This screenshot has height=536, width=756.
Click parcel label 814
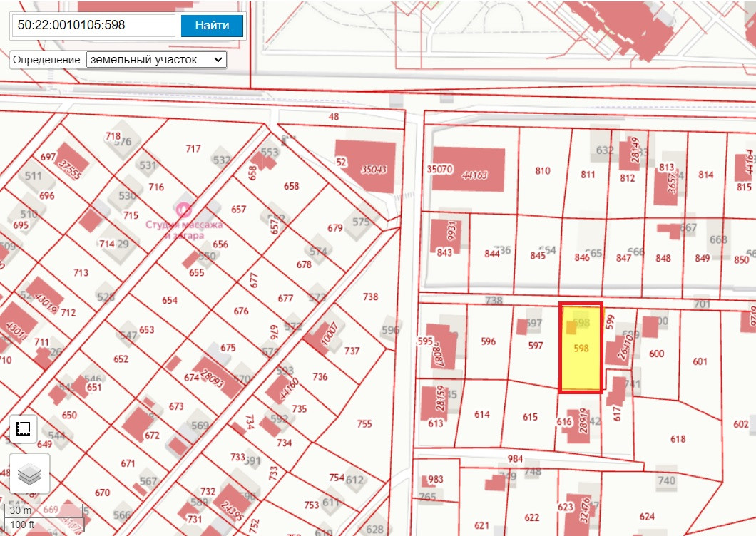(x=706, y=175)
